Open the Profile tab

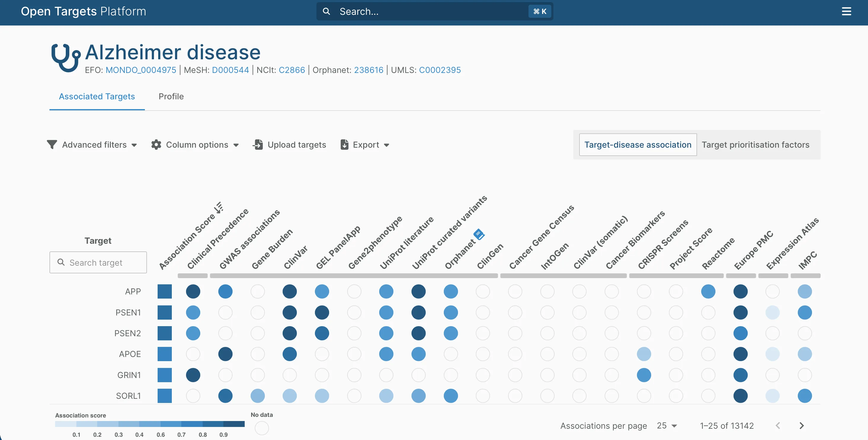coord(171,96)
